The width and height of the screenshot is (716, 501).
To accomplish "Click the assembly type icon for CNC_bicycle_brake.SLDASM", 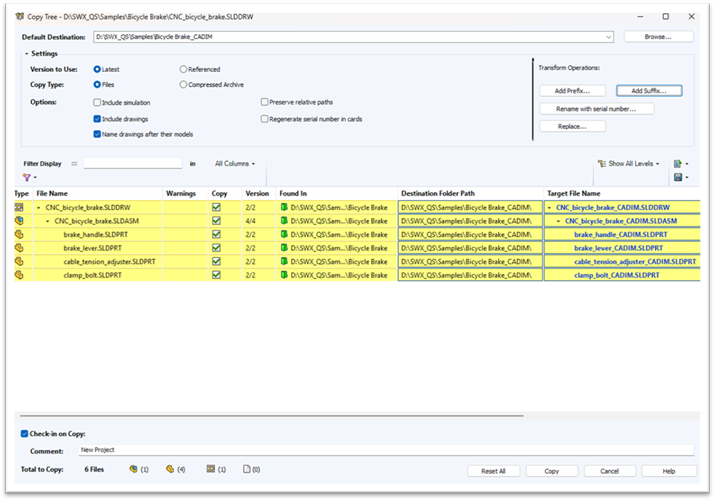I will point(19,221).
